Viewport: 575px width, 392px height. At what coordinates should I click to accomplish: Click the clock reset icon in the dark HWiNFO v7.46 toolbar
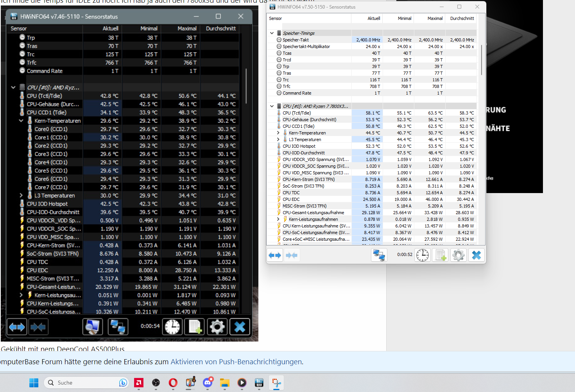172,326
